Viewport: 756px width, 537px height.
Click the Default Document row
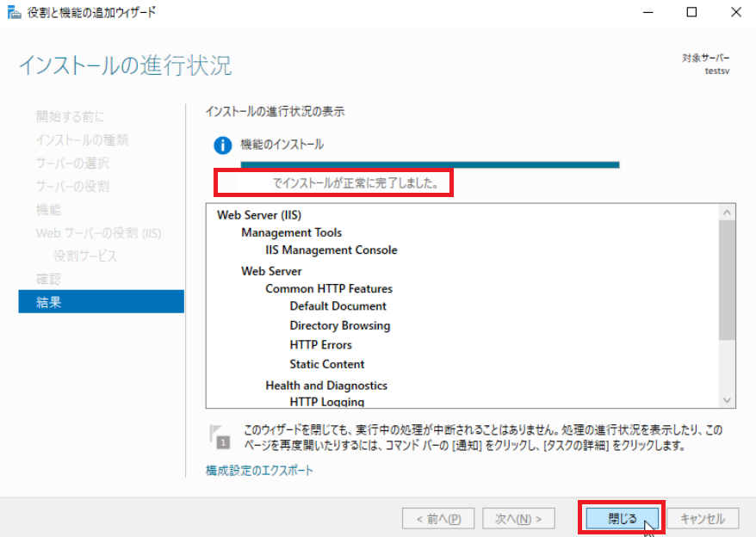click(x=338, y=306)
